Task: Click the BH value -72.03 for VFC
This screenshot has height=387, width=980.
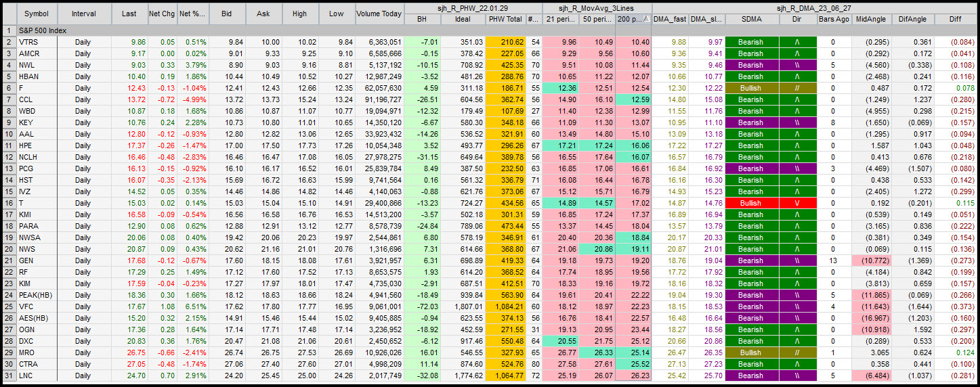Action: click(x=423, y=306)
